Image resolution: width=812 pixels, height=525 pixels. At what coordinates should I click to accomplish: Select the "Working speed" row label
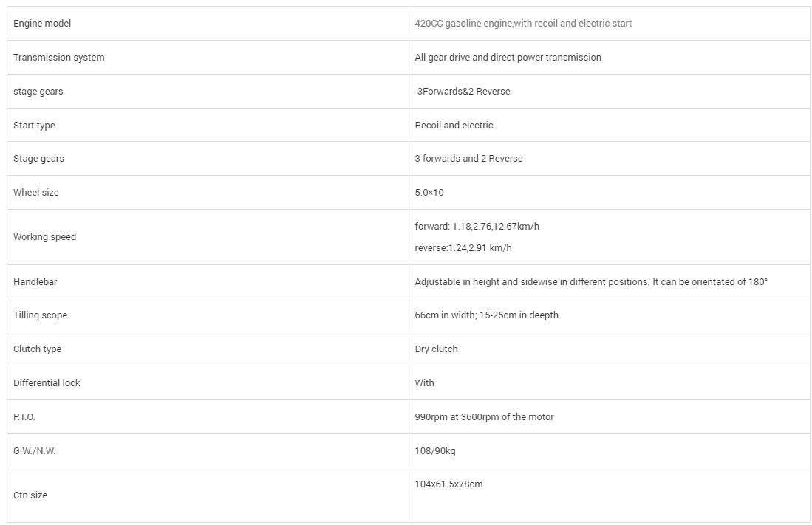pyautogui.click(x=44, y=237)
